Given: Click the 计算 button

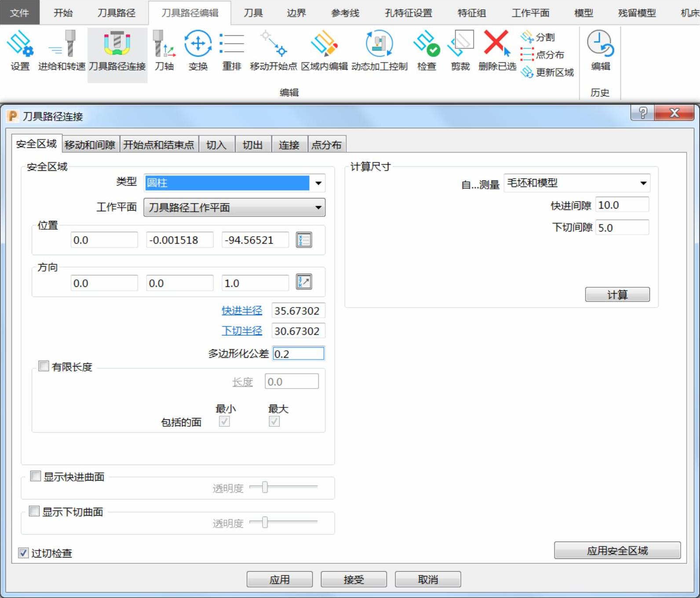Looking at the screenshot, I should pos(617,294).
